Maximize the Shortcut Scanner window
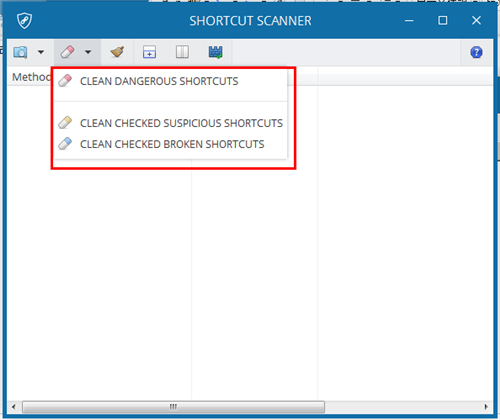The image size is (500, 420). click(443, 21)
